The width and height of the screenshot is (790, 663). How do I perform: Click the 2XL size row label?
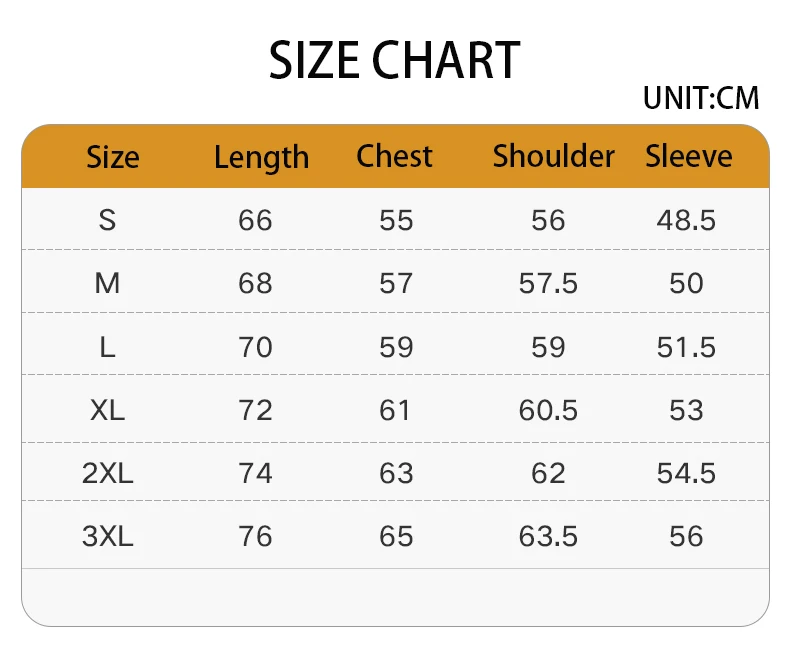click(107, 473)
